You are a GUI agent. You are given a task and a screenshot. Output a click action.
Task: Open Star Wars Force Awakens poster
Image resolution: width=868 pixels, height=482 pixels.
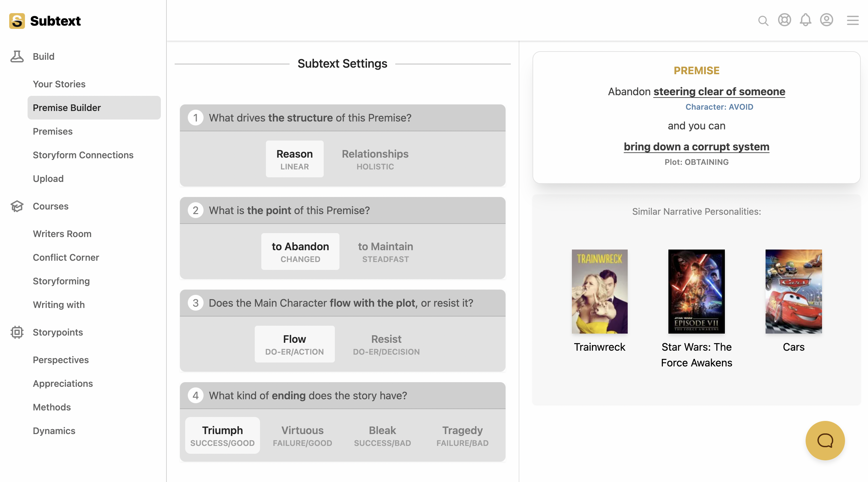tap(696, 292)
